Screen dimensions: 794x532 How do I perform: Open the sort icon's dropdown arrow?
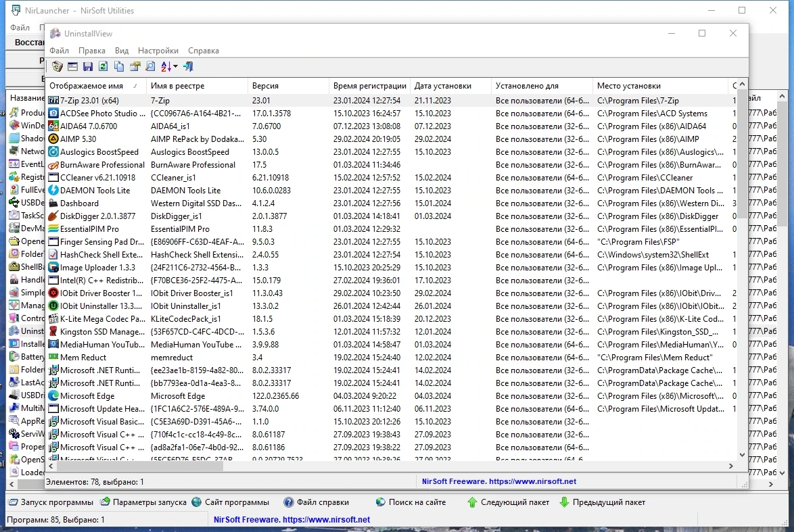[x=175, y=66]
